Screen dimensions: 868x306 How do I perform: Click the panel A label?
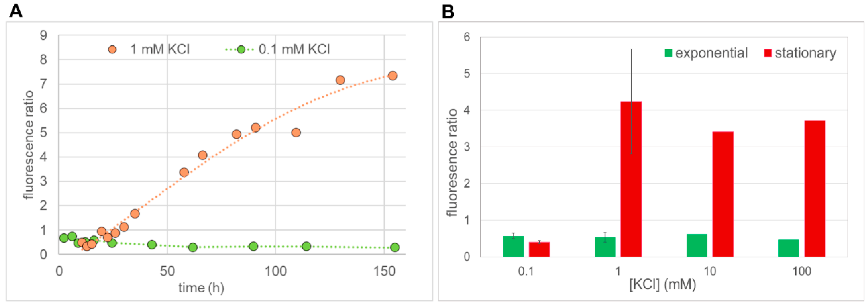(16, 11)
